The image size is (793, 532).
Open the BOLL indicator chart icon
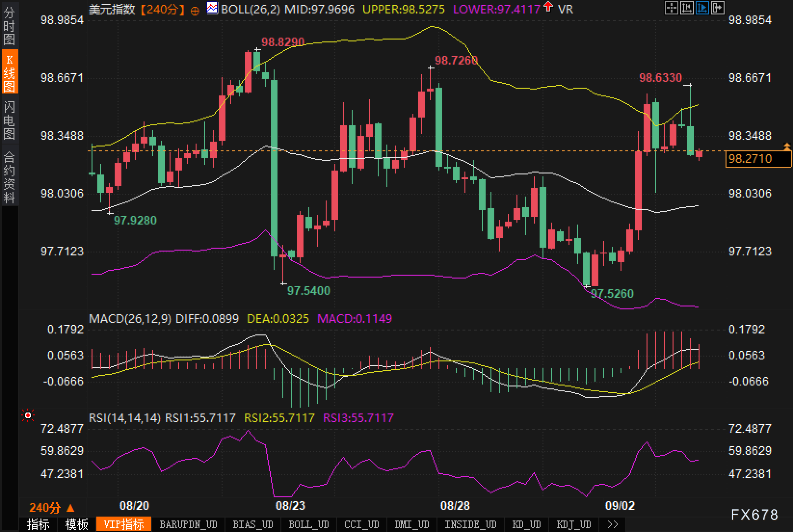(x=211, y=8)
